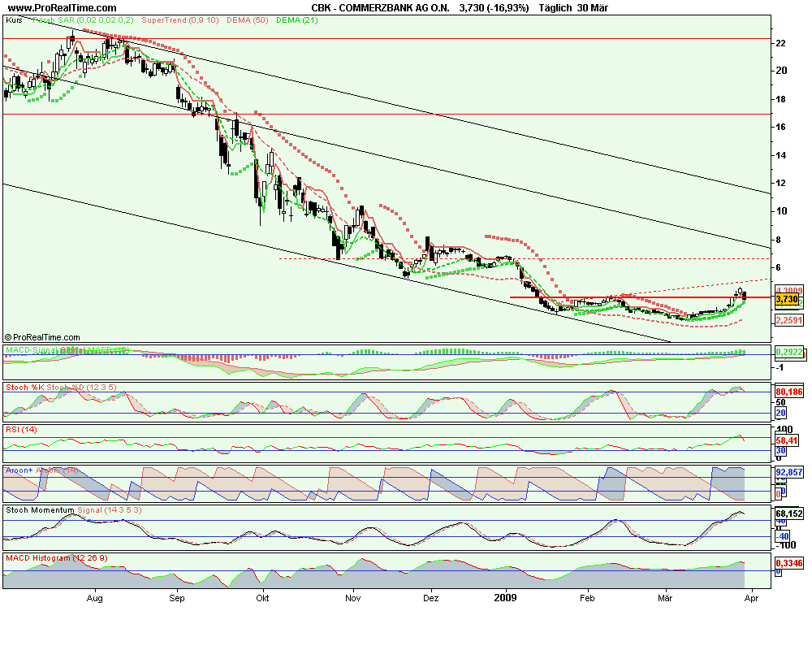Click the 68,152 momentum value tag
The width and height of the screenshot is (812, 650).
[x=789, y=513]
